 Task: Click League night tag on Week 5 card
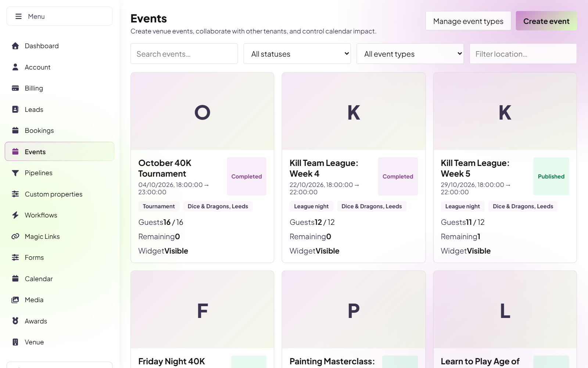click(463, 206)
